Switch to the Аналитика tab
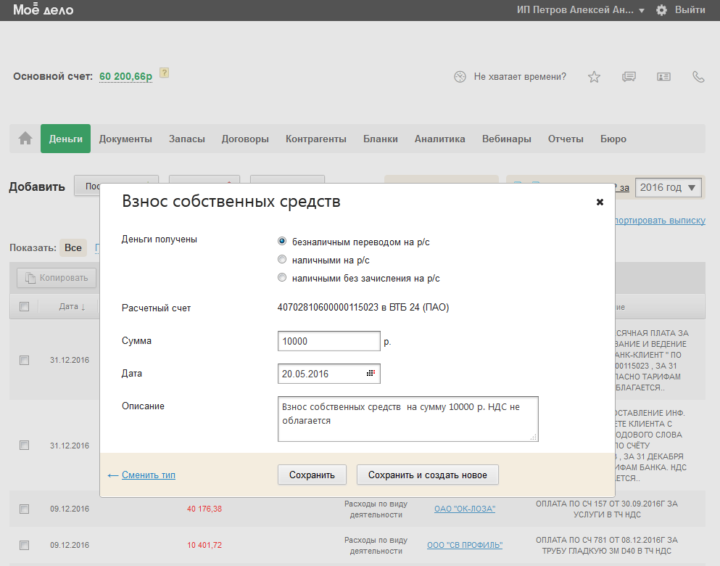Viewport: 720px width, 566px height. (x=439, y=139)
